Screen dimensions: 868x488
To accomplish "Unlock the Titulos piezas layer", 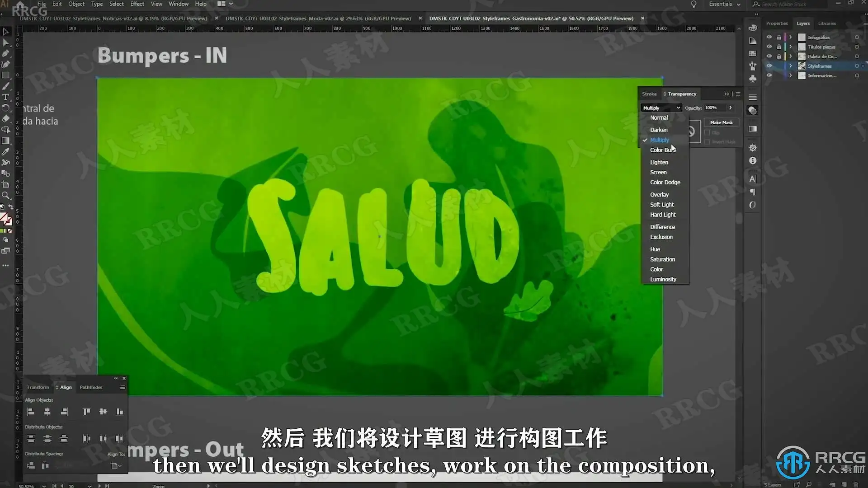I will tap(779, 47).
